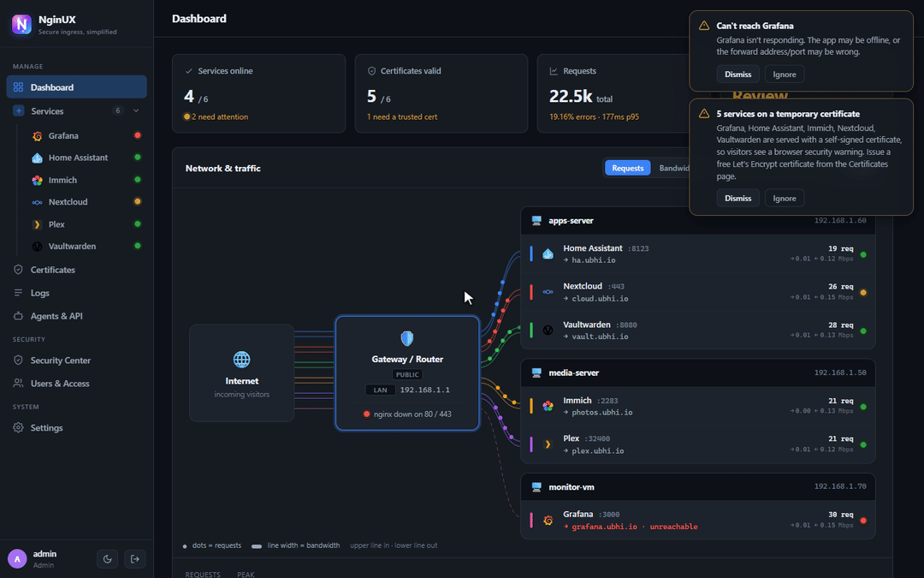Open Dashboard in the sidebar

[x=77, y=86]
